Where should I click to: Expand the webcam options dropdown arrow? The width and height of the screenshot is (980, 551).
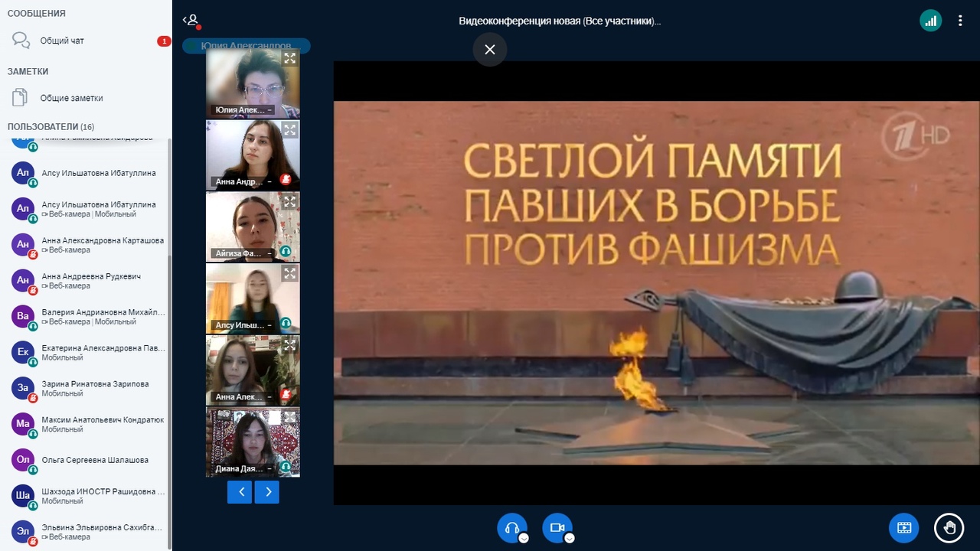(x=570, y=538)
